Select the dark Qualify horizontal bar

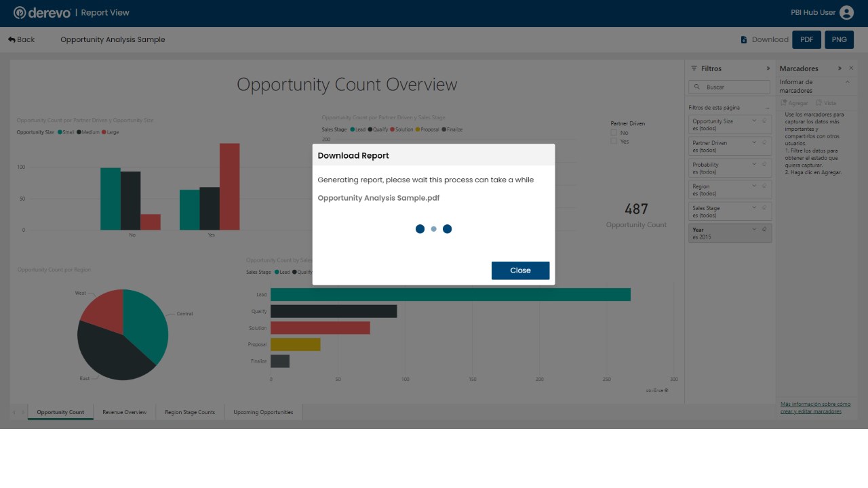pyautogui.click(x=334, y=311)
